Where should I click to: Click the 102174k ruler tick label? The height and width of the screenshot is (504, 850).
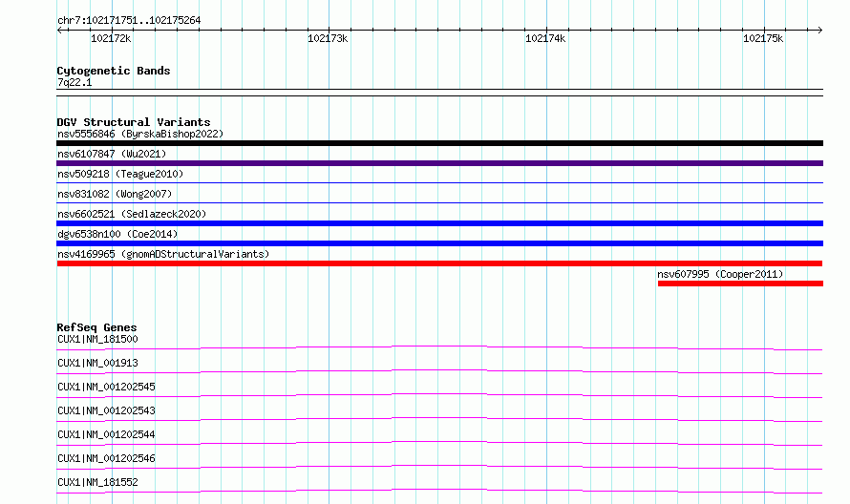coord(545,38)
